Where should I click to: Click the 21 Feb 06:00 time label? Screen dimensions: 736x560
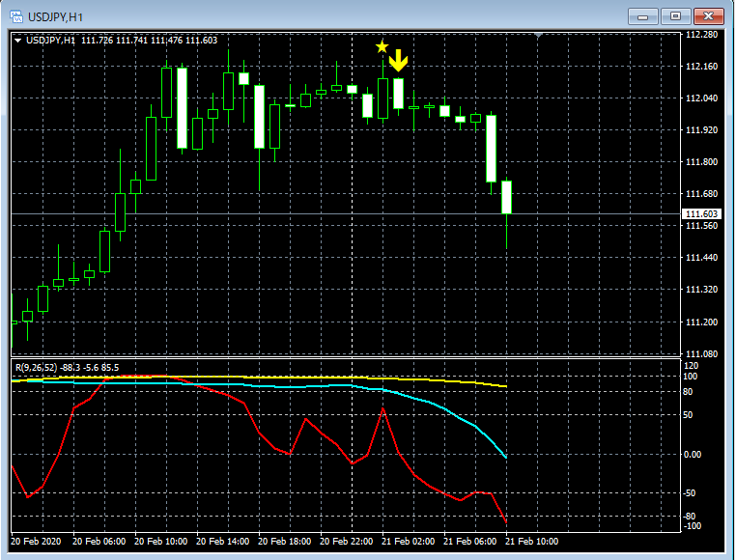coord(469,542)
